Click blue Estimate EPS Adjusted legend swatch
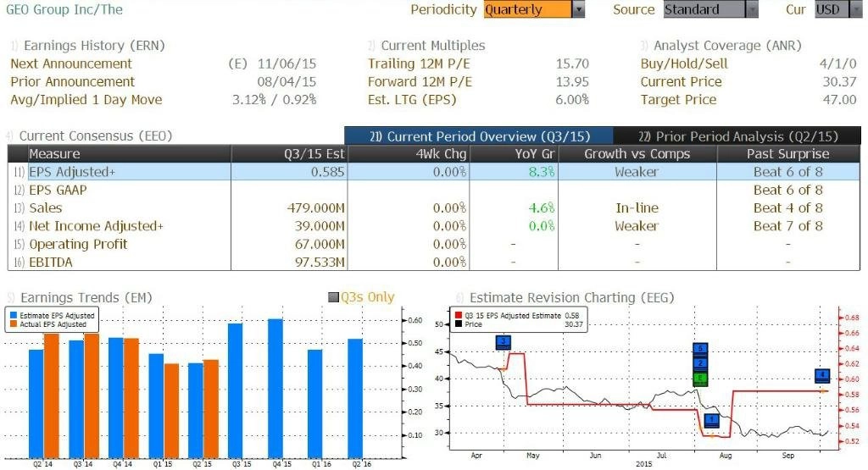This screenshot has width=868, height=470. pyautogui.click(x=14, y=315)
